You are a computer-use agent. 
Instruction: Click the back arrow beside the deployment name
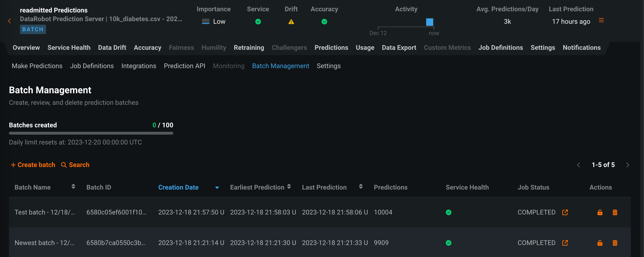9,21
